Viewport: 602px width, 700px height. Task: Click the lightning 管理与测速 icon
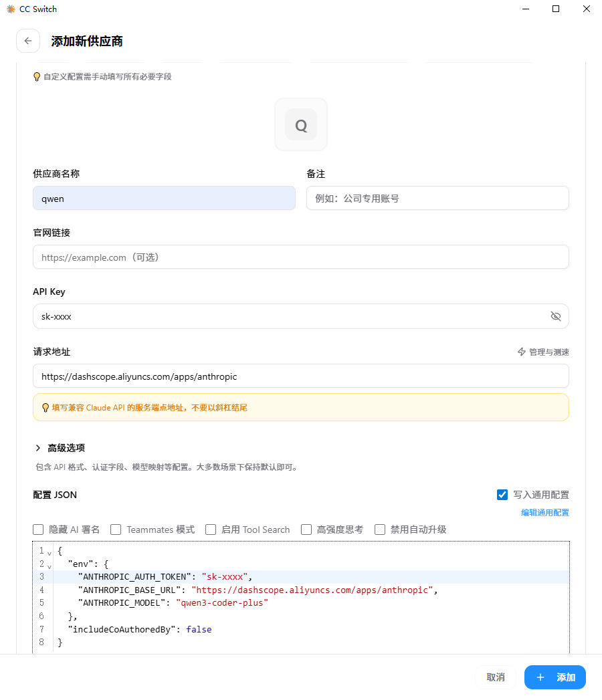tap(522, 352)
